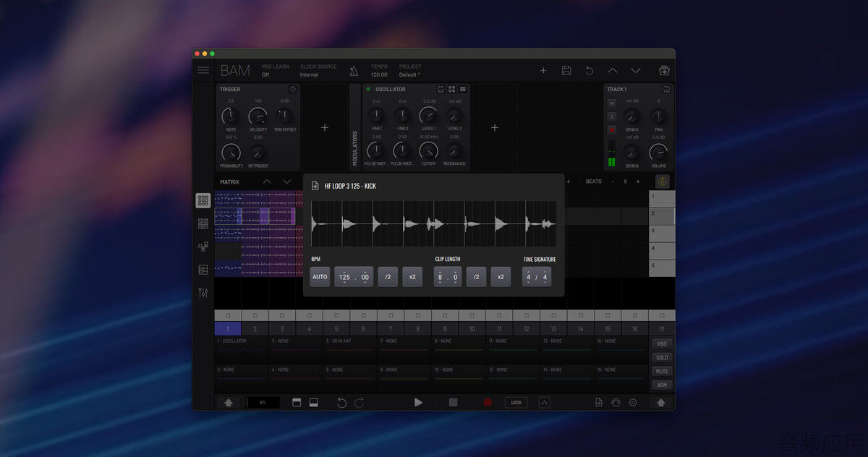The width and height of the screenshot is (868, 457).
Task: Go to the previous project with up chevron
Action: (613, 70)
